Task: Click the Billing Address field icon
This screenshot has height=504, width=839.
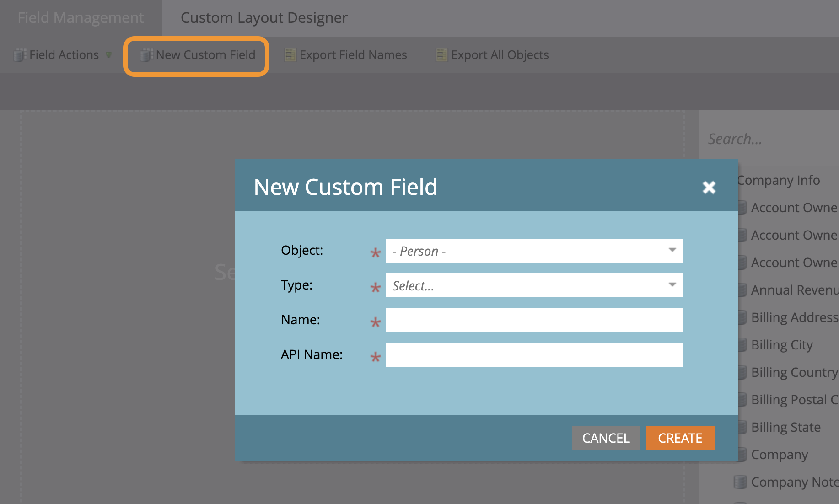Action: tap(742, 317)
